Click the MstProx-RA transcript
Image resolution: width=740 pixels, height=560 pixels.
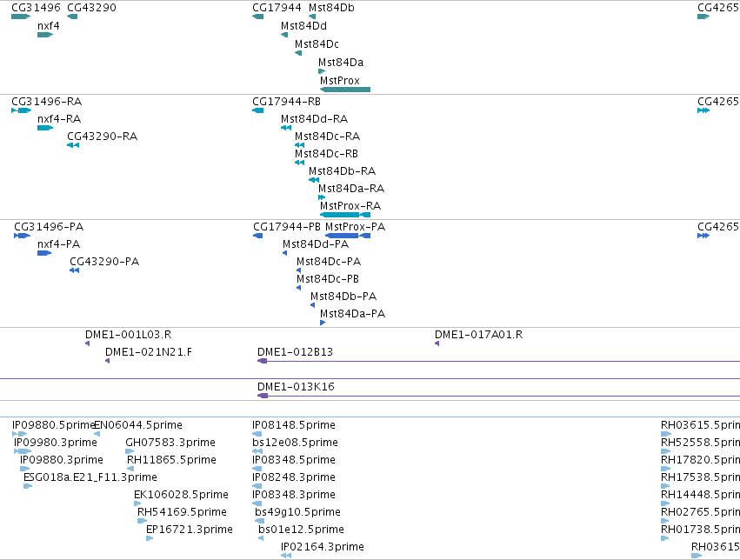click(x=345, y=215)
